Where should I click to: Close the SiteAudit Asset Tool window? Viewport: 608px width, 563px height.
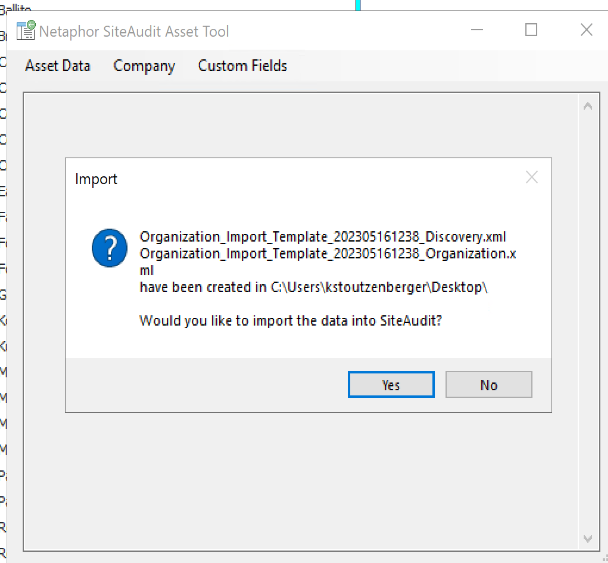[586, 30]
